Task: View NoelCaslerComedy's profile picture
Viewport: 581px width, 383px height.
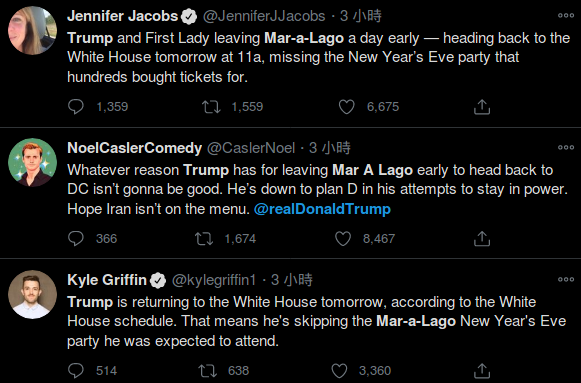Action: pos(33,162)
